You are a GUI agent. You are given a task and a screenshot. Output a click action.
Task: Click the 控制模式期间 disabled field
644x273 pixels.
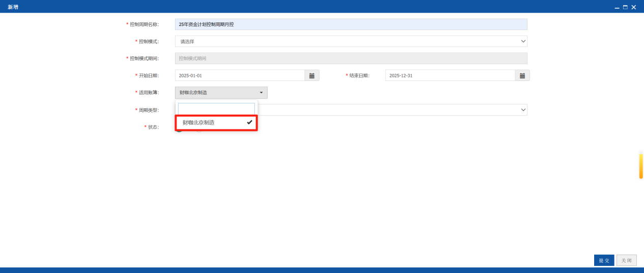point(351,58)
